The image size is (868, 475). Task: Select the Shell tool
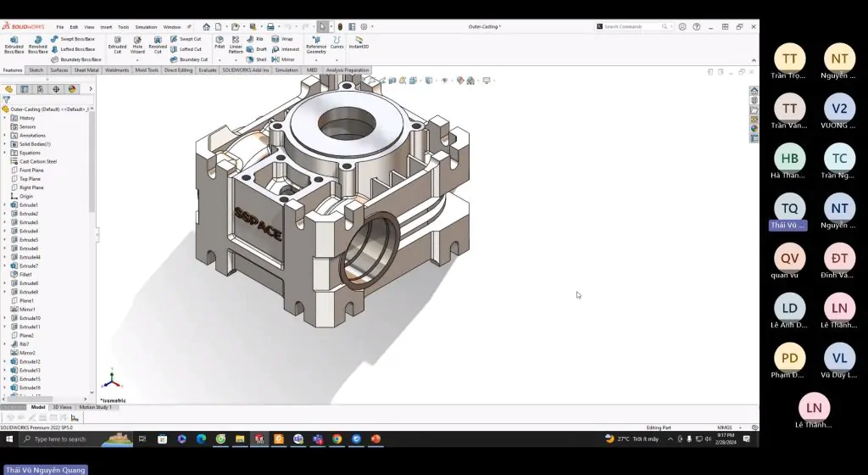click(x=257, y=59)
